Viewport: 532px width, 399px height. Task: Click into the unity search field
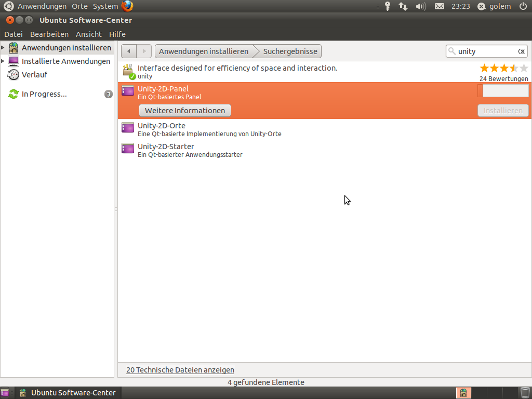click(486, 51)
